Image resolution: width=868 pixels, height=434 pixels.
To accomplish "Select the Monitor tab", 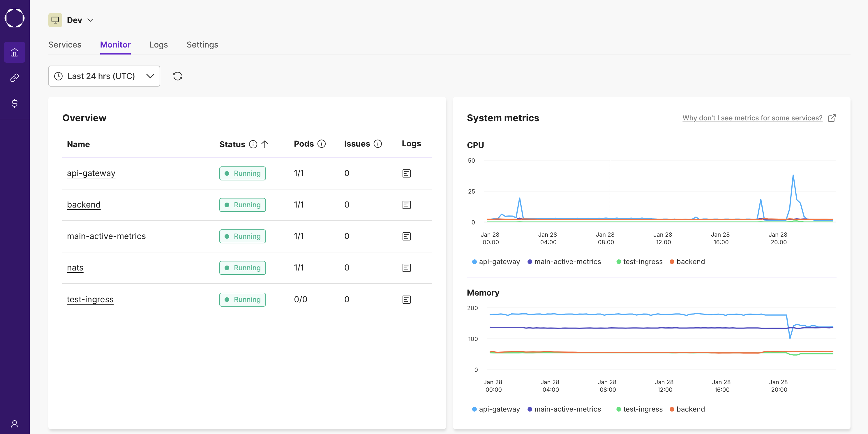I will click(115, 45).
